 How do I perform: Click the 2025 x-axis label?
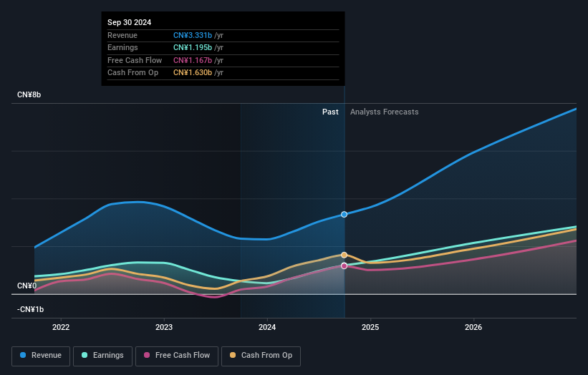[370, 327]
